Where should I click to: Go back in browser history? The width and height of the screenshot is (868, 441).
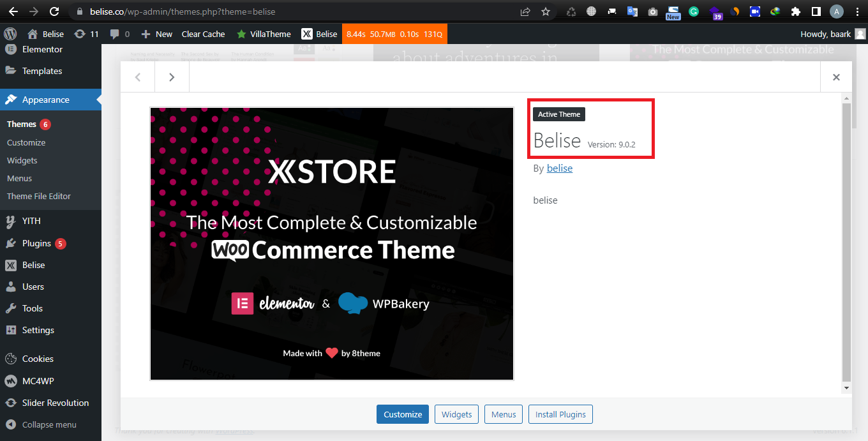pos(13,11)
